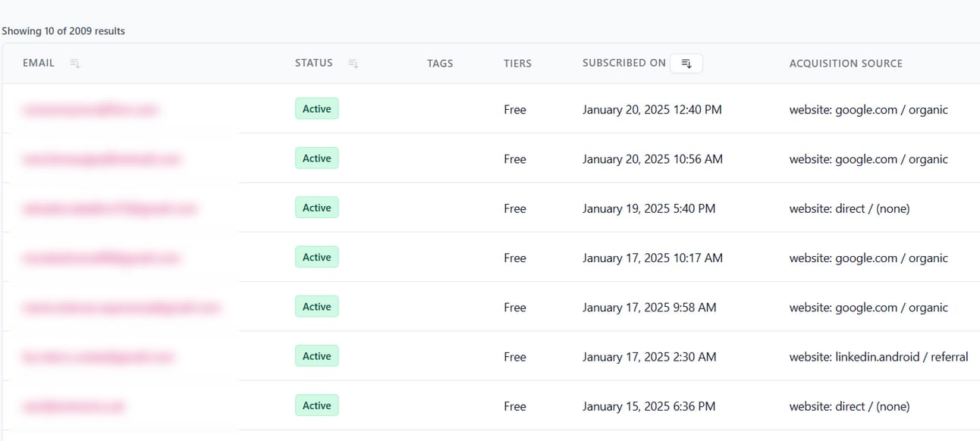This screenshot has width=980, height=441.
Task: Click the sort icon beside the EMAIL header
Action: coord(74,64)
